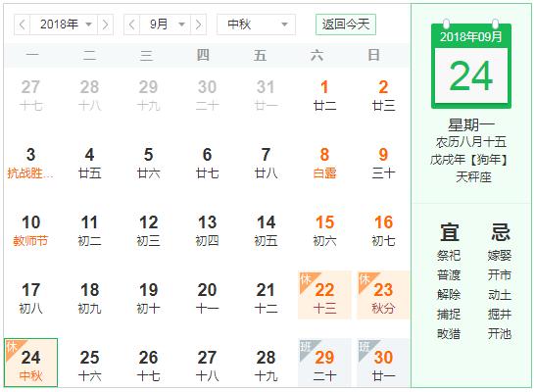Click the 农历八月十五 lunar date text
The height and width of the screenshot is (392, 535).
coord(471,142)
